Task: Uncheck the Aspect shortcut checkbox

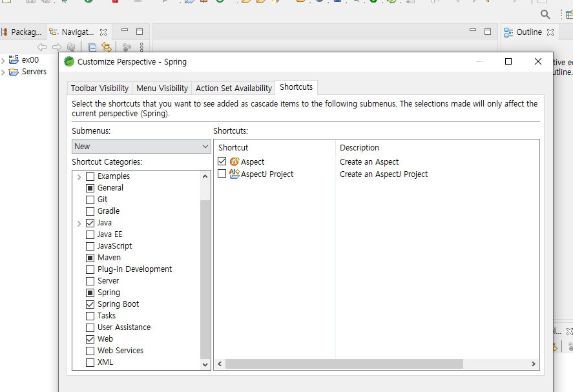Action: pos(222,161)
